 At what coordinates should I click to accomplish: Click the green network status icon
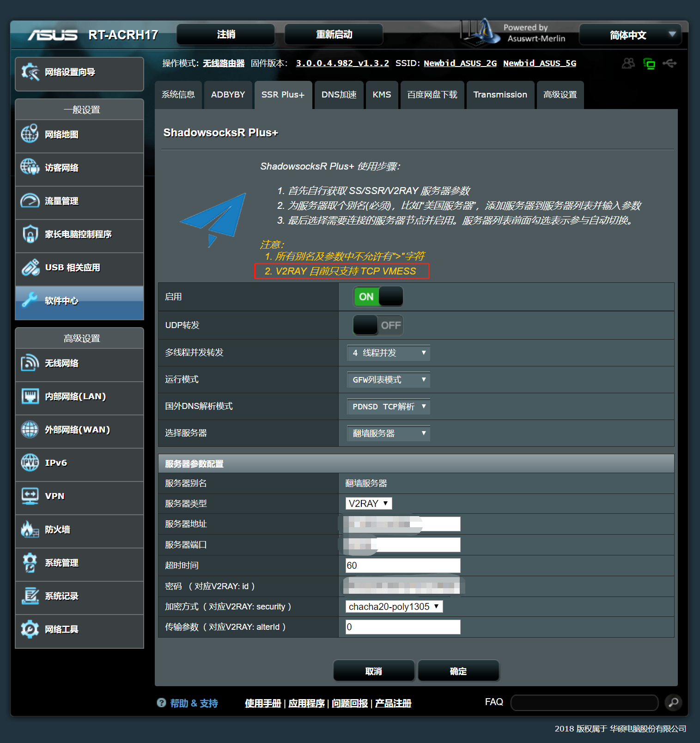(x=649, y=64)
